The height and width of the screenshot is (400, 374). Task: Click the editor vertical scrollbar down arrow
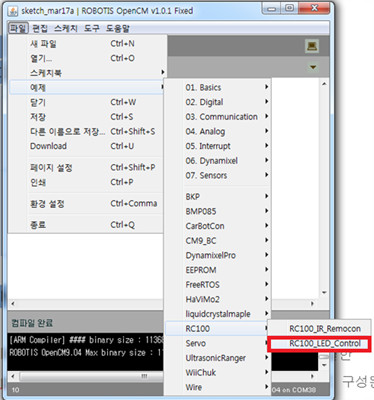tap(324, 293)
